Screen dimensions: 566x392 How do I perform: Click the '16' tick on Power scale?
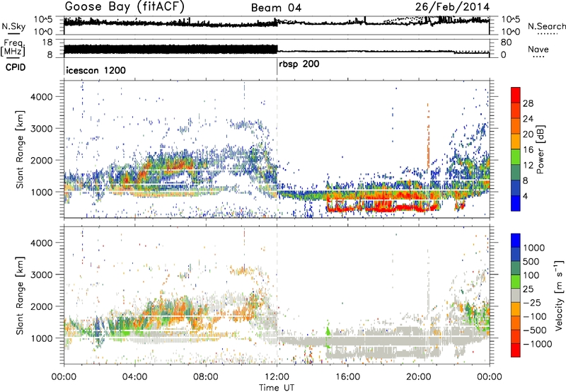(528, 150)
